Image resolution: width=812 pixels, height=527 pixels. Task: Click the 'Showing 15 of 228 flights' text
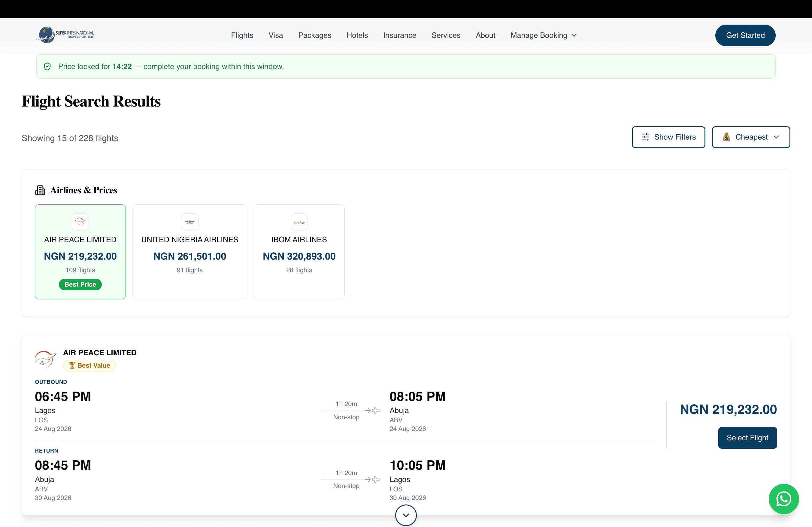click(70, 138)
